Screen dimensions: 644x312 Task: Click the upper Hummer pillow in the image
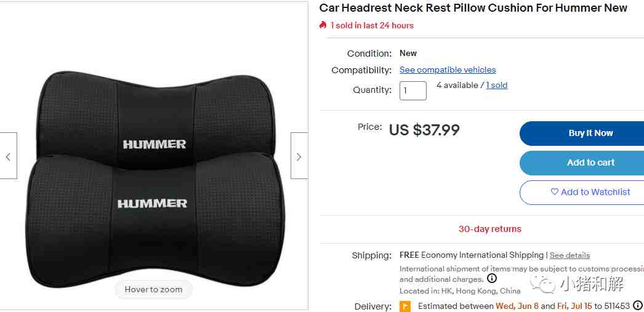click(156, 117)
